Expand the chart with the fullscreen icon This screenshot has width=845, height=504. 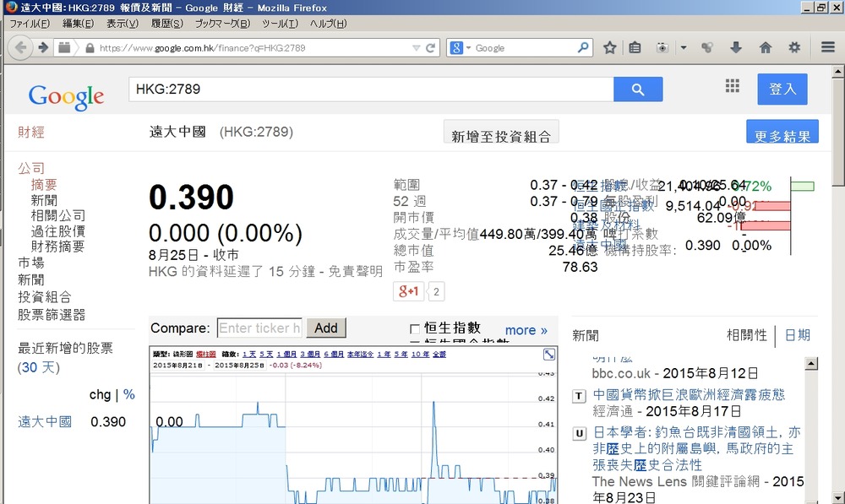pos(549,355)
